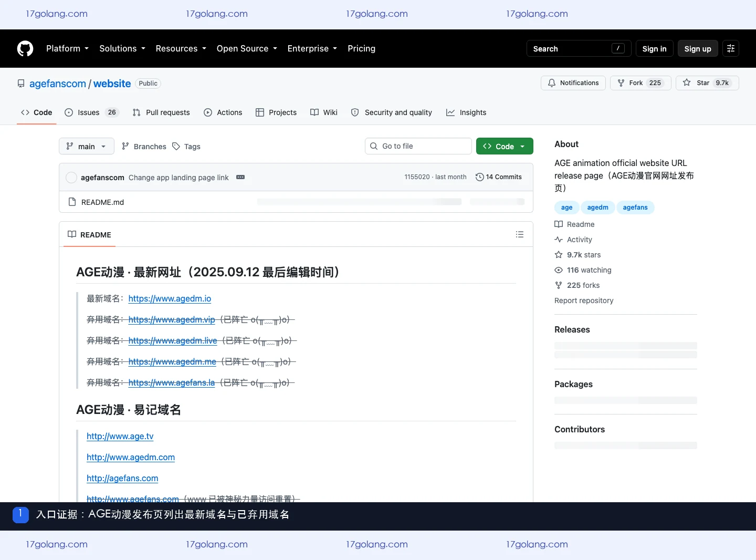Open the https://www.agedm.vip link
756x560 pixels.
[x=172, y=319]
